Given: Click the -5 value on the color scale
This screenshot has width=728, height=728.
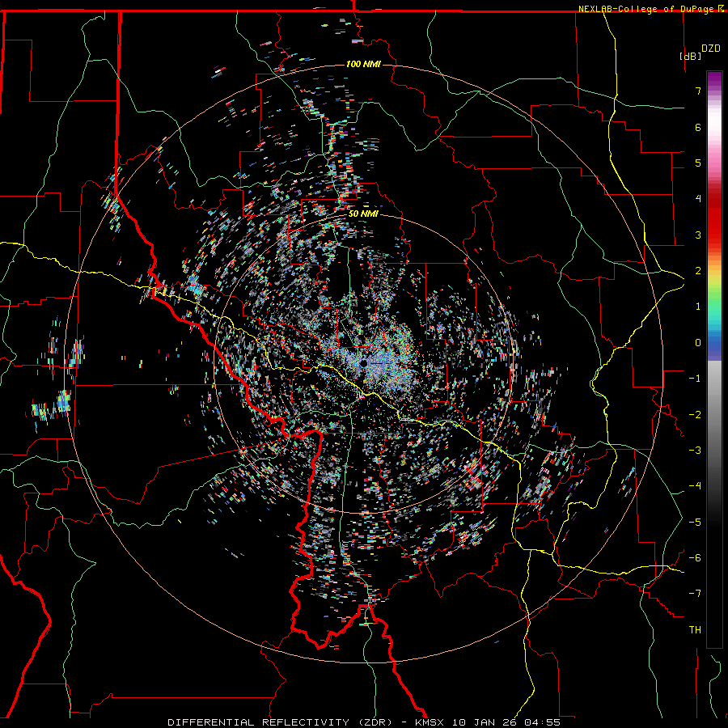Looking at the screenshot, I should pyautogui.click(x=695, y=522).
